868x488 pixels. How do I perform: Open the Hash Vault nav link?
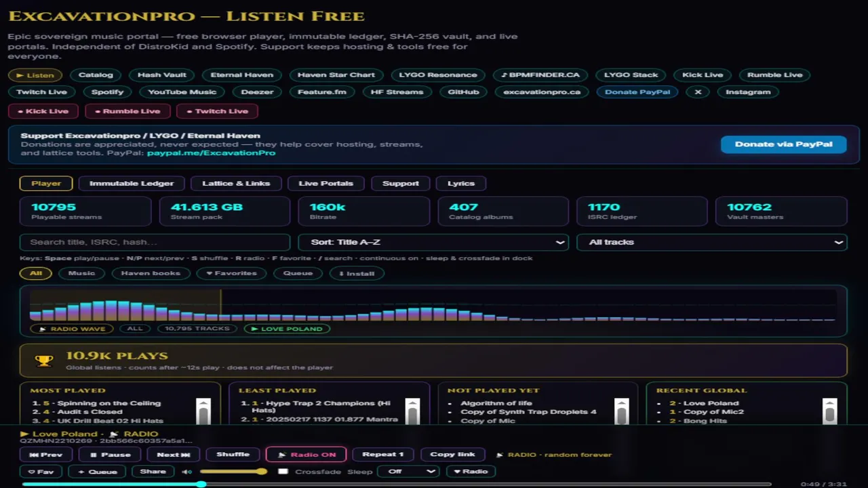tap(162, 75)
